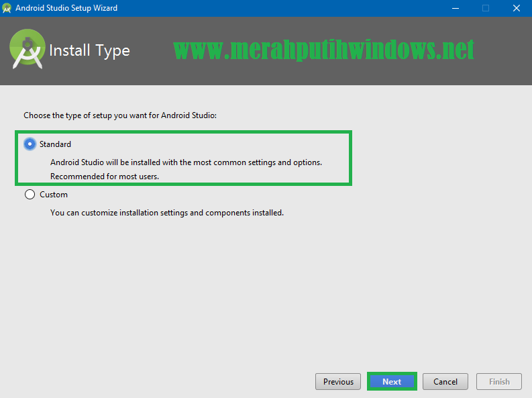Click 'Android Studio will be installed' description line
The height and width of the screenshot is (398, 532).
187,162
